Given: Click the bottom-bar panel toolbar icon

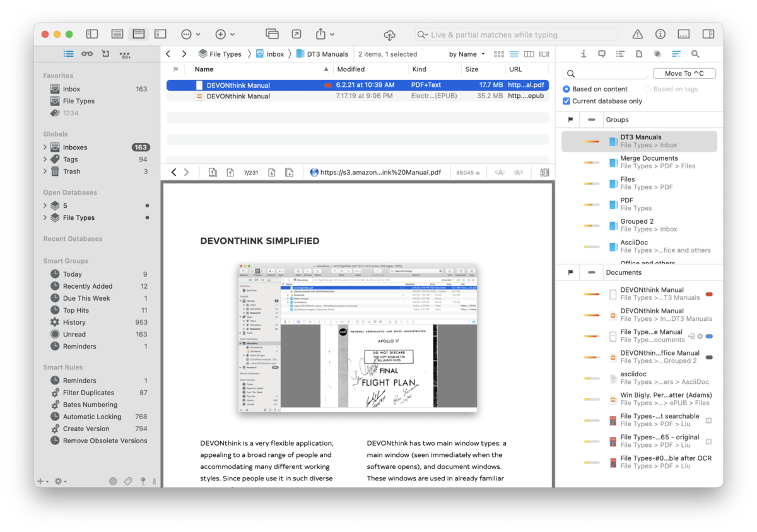Looking at the screenshot, I should (x=684, y=34).
